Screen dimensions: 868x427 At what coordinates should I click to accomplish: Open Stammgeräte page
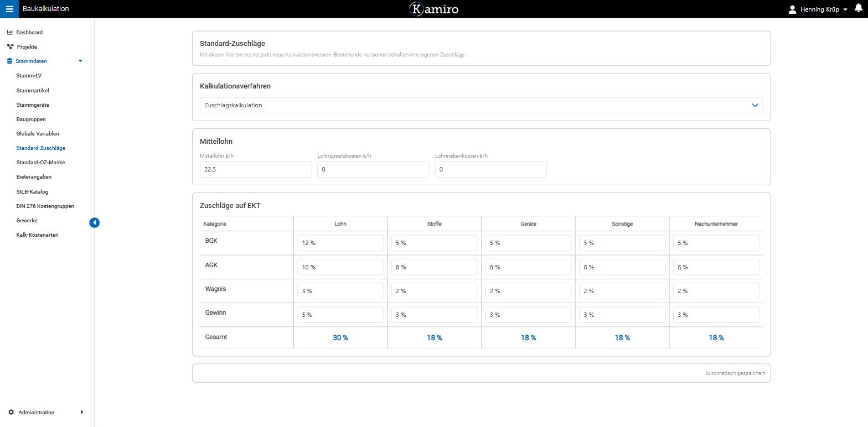pyautogui.click(x=33, y=105)
